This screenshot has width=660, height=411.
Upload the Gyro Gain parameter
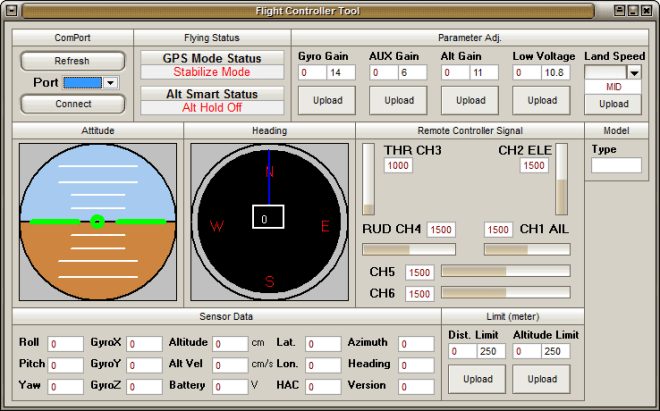[326, 100]
